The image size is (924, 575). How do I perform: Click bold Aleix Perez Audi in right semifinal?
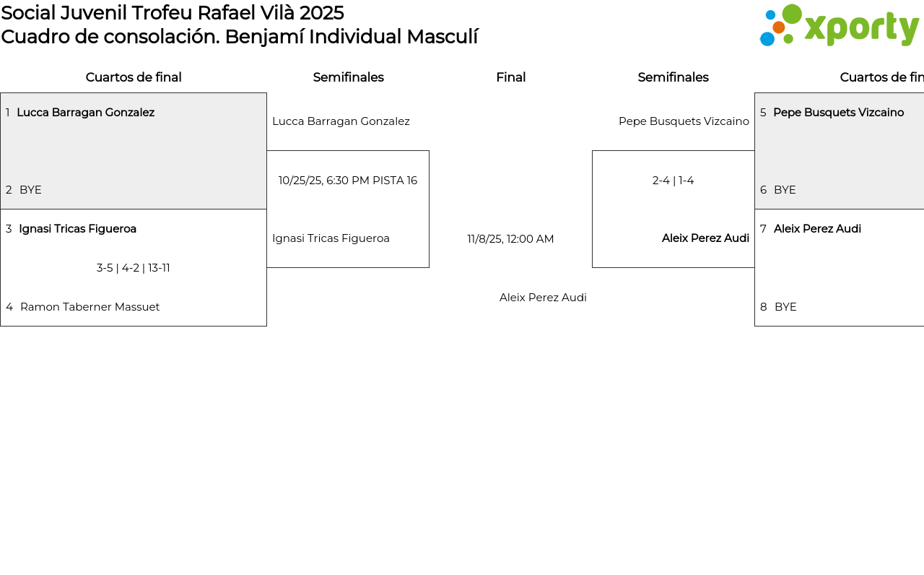pyautogui.click(x=705, y=238)
